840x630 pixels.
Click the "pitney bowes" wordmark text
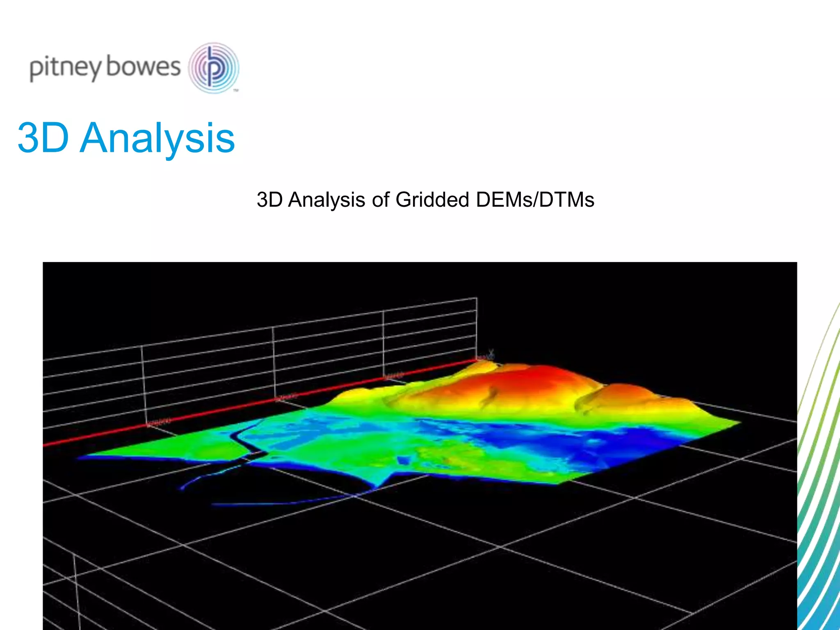coord(105,68)
